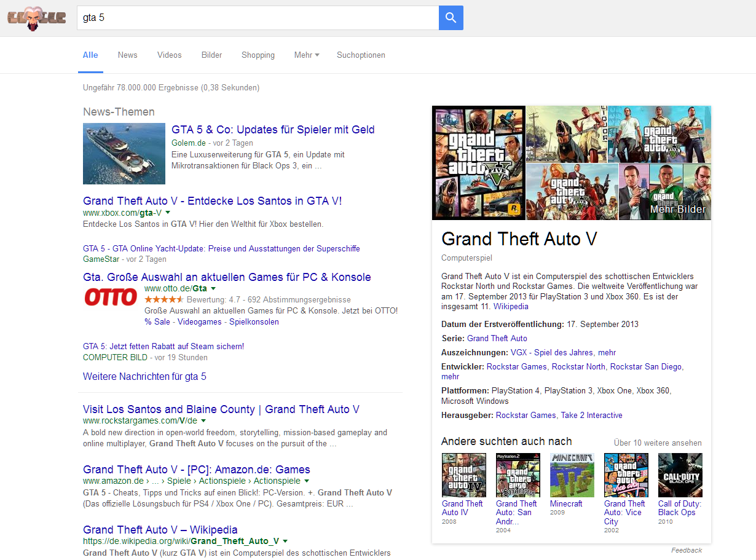Screen dimensions: 756x560
Task: Open GTA 5 & Co: Updates headline
Action: coord(273,130)
